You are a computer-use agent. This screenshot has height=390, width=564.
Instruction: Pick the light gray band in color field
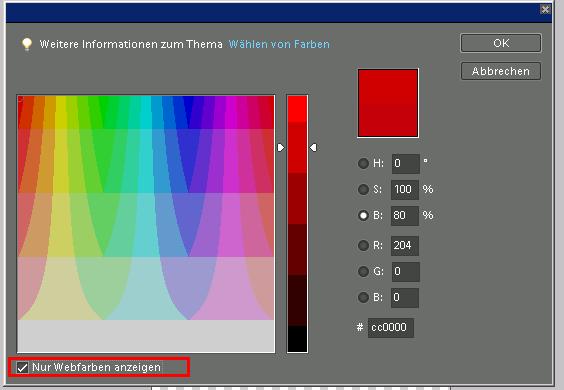[146, 336]
